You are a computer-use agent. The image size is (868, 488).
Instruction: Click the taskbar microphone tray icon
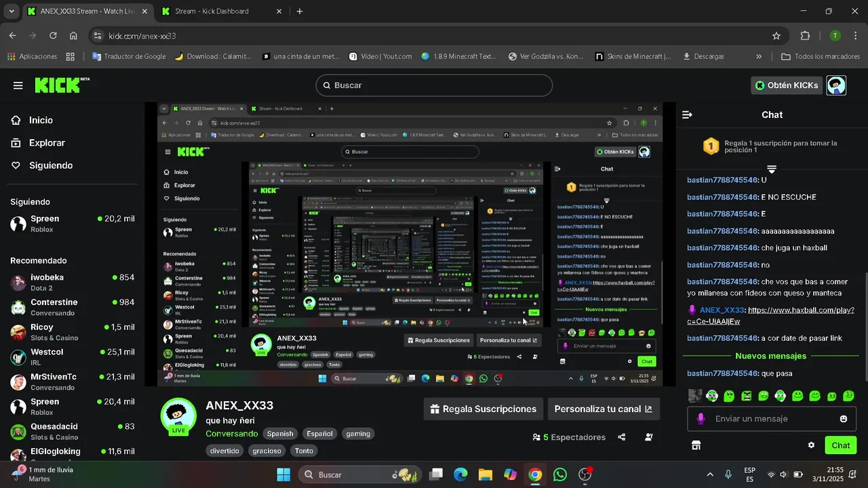728,474
